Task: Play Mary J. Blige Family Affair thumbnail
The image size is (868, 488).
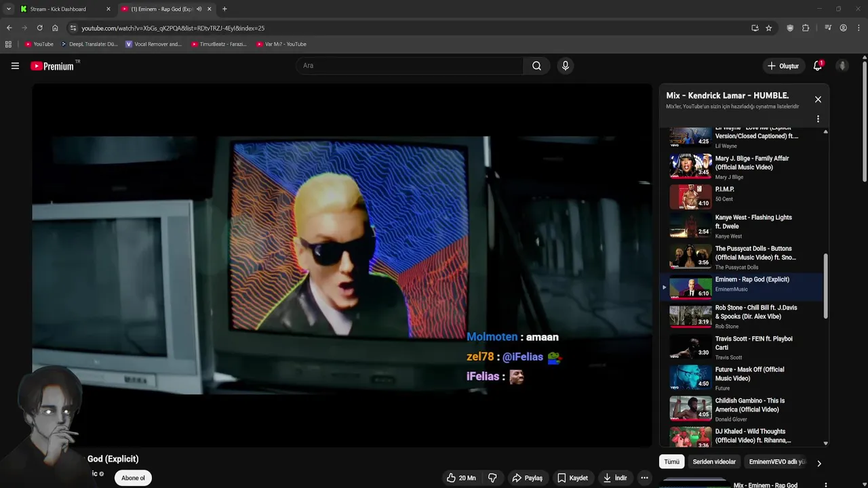Action: (690, 165)
